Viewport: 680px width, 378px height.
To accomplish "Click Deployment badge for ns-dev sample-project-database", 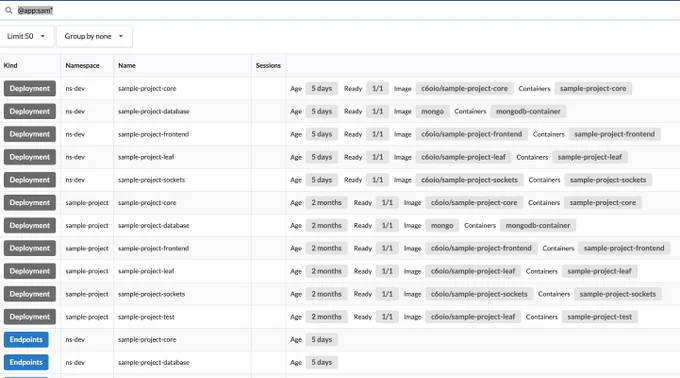I will [30, 111].
